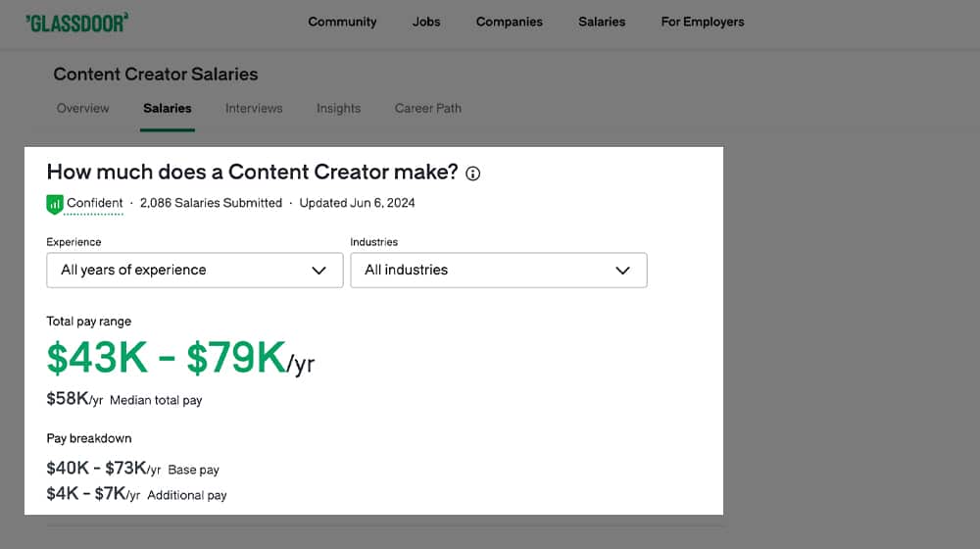Screen dimensions: 980x549
Task: Go to the Jobs section
Action: (x=426, y=22)
